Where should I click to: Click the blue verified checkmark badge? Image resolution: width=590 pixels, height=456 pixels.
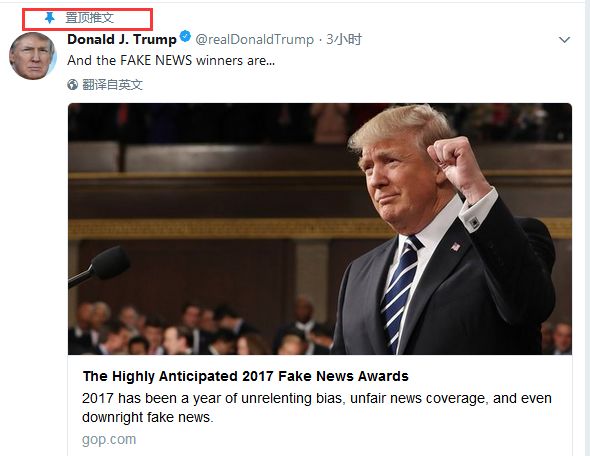(x=185, y=37)
